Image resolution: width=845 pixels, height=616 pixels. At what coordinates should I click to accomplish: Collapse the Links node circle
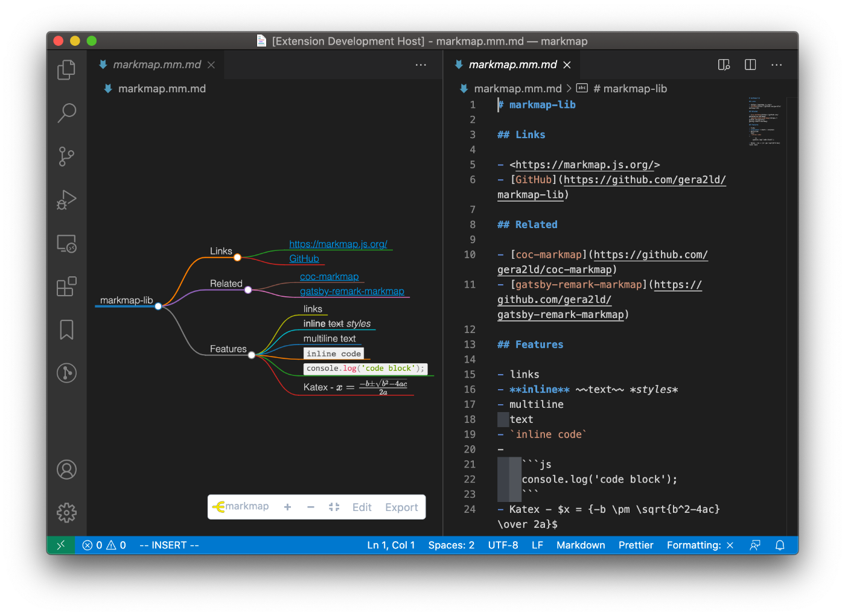tap(237, 258)
